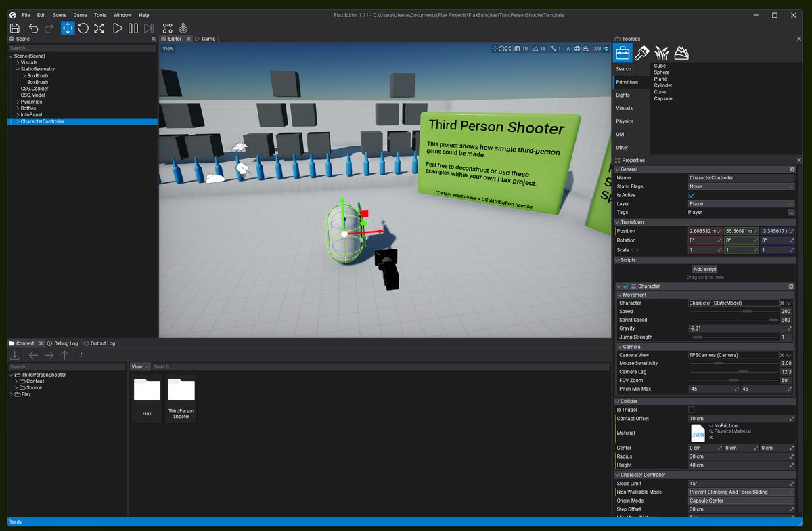The height and width of the screenshot is (531, 812).
Task: Choose the Capsule primitive in Toolbox
Action: coord(663,99)
